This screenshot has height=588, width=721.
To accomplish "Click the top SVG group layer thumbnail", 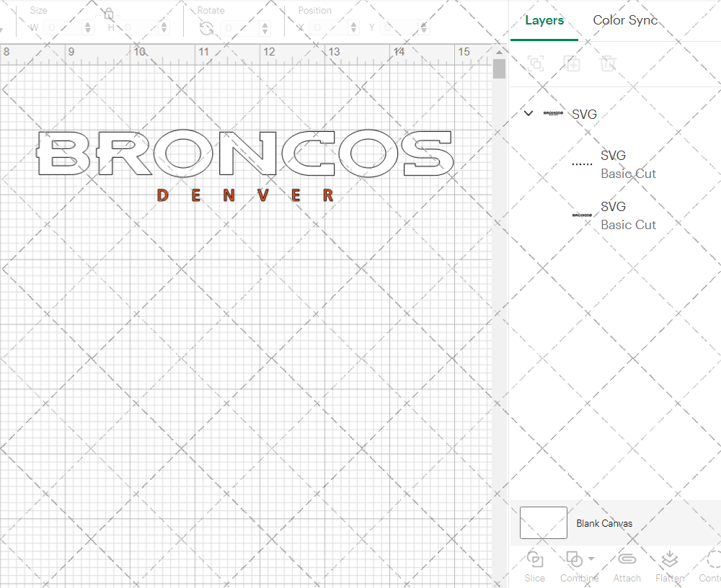I will pyautogui.click(x=553, y=113).
